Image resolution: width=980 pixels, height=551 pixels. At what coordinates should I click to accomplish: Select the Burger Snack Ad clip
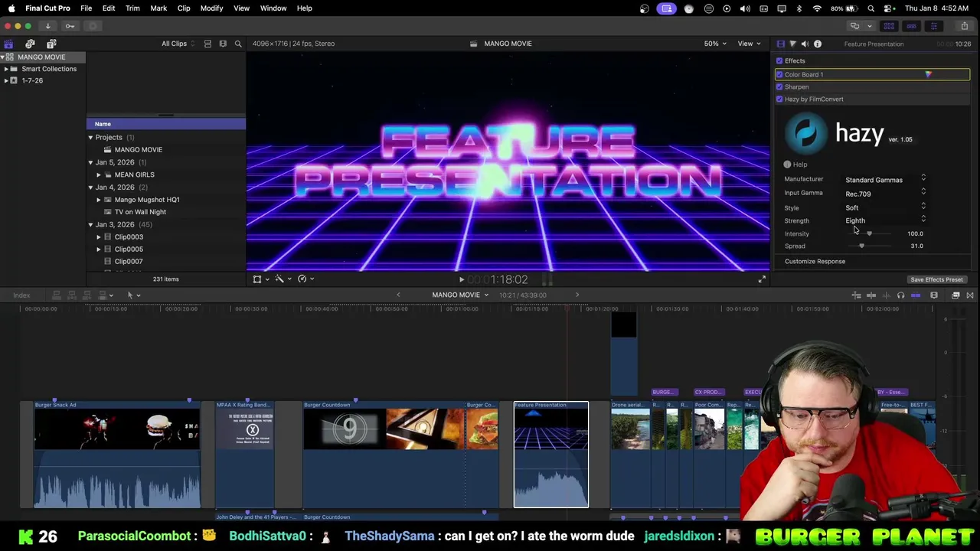pyautogui.click(x=117, y=455)
